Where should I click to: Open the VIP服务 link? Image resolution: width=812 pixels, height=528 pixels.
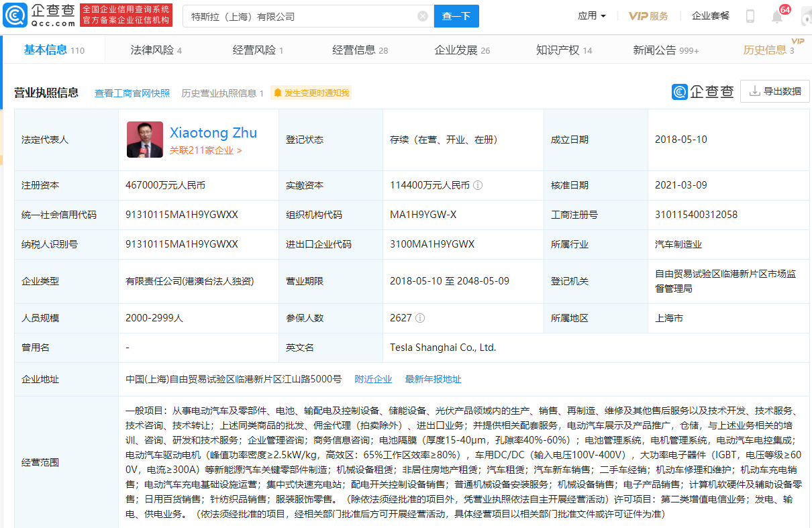click(648, 16)
